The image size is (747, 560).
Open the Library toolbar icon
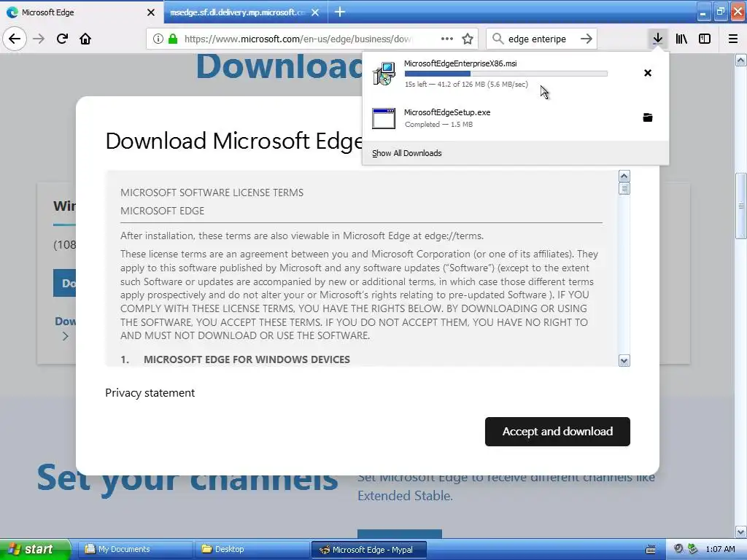click(681, 39)
